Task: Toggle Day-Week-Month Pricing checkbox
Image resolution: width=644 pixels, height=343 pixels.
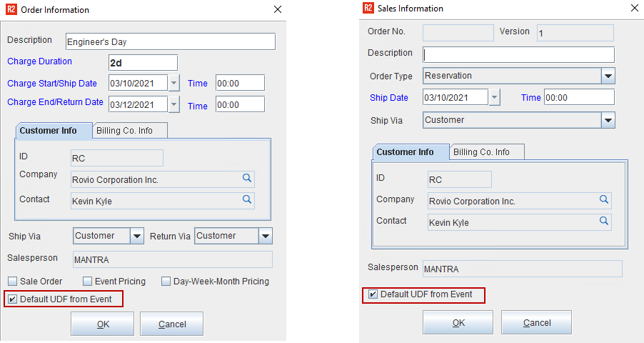Action: [166, 282]
